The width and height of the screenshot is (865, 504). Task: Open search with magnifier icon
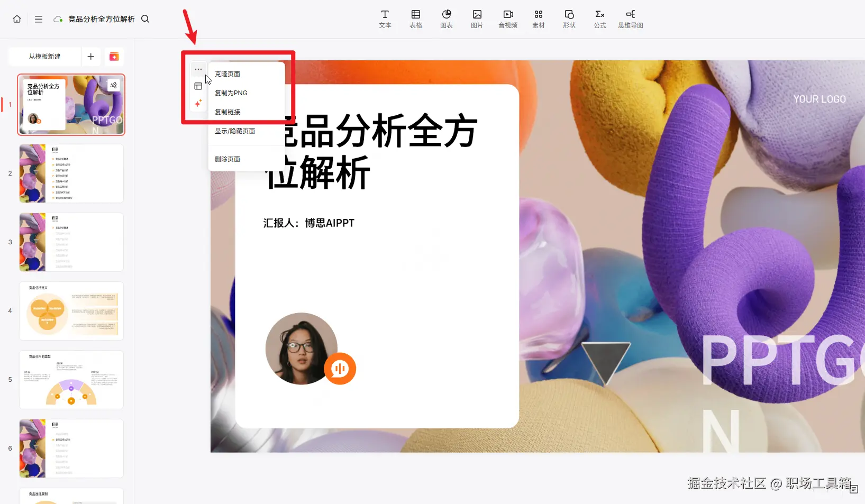coord(145,19)
